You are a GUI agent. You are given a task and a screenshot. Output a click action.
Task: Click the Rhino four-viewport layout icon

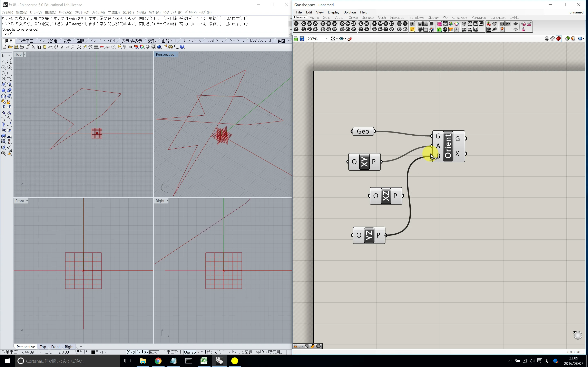pos(96,47)
